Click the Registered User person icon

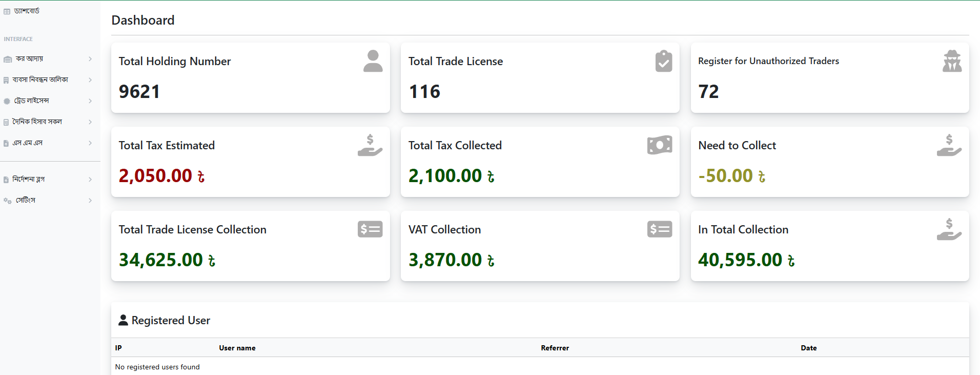point(123,320)
